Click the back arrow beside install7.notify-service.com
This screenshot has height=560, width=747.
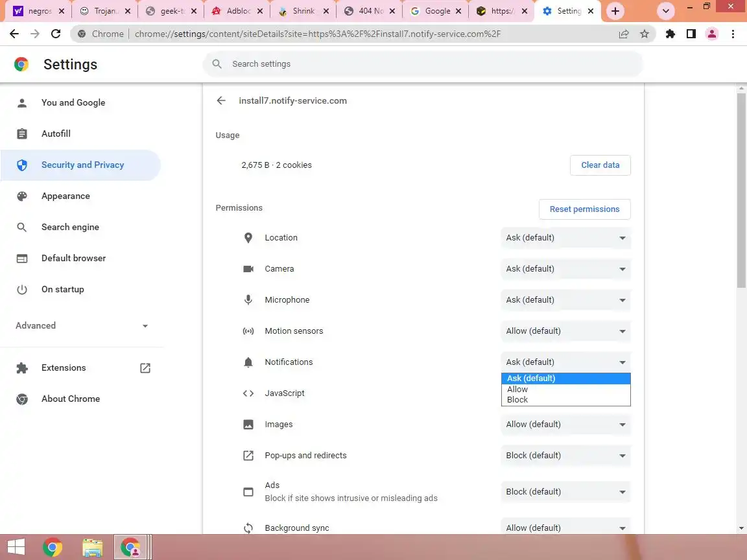pyautogui.click(x=221, y=100)
